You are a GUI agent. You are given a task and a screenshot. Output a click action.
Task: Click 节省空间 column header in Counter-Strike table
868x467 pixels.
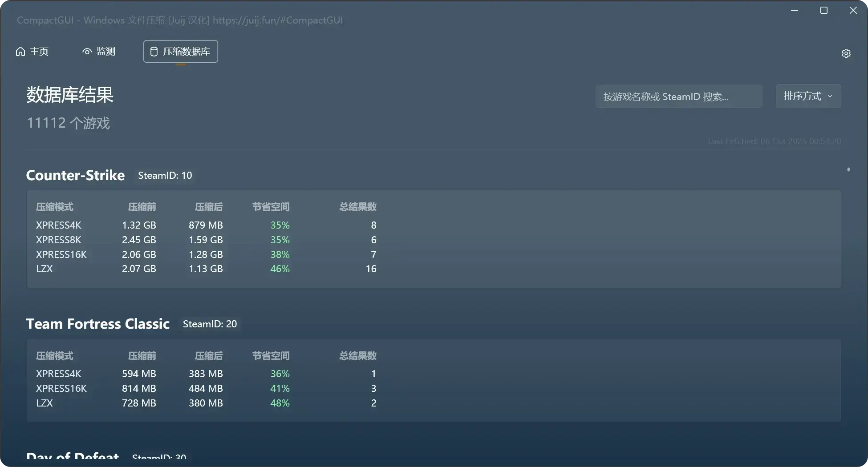271,207
